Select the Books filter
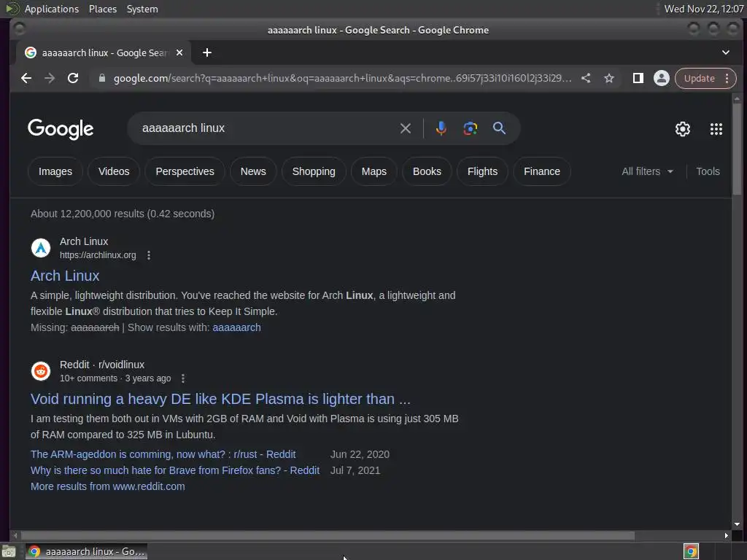 pos(427,171)
